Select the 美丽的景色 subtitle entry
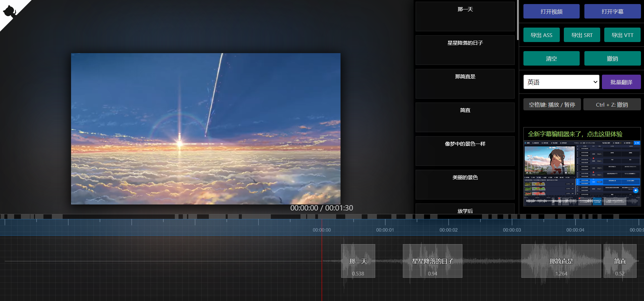The width and height of the screenshot is (644, 301). [x=465, y=185]
